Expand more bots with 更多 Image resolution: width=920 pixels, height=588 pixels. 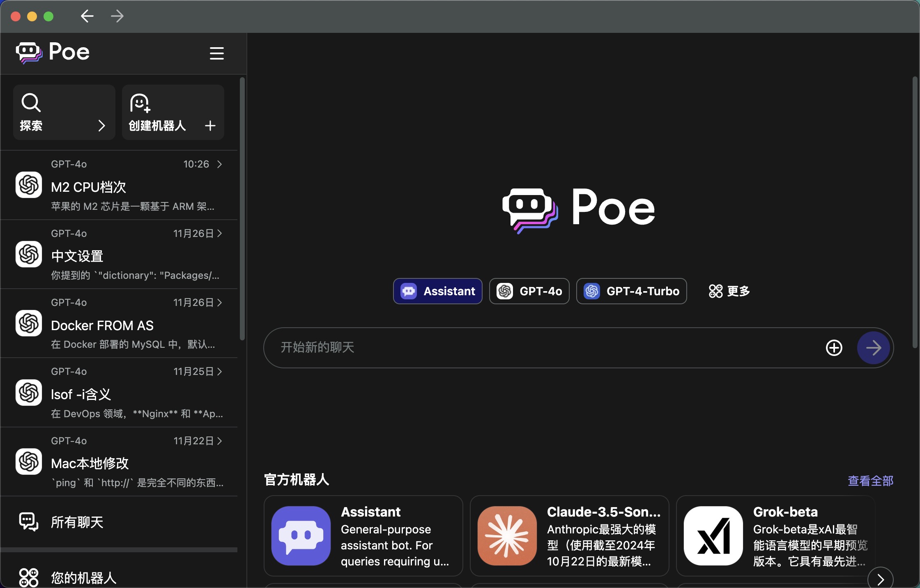point(729,291)
